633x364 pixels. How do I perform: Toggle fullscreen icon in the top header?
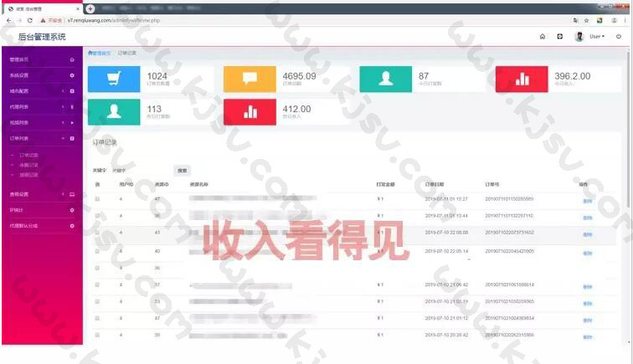(560, 36)
